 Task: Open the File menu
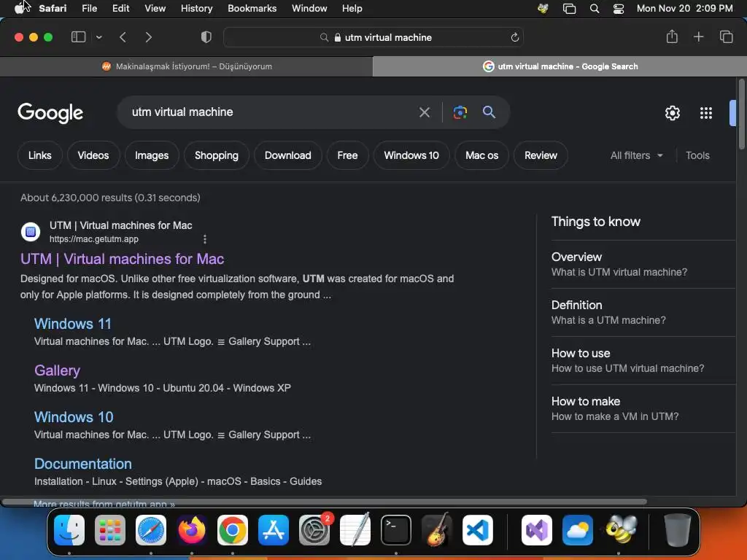pos(89,8)
